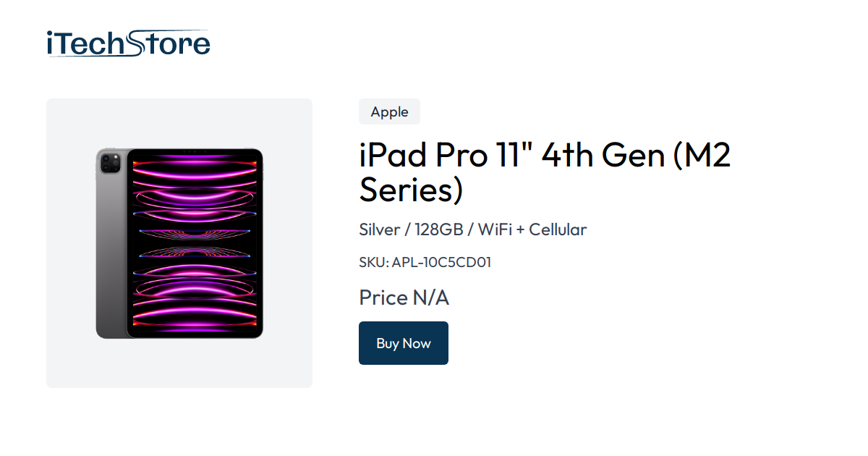Select the Apple brand tag
This screenshot has width=868, height=456.
coord(389,112)
